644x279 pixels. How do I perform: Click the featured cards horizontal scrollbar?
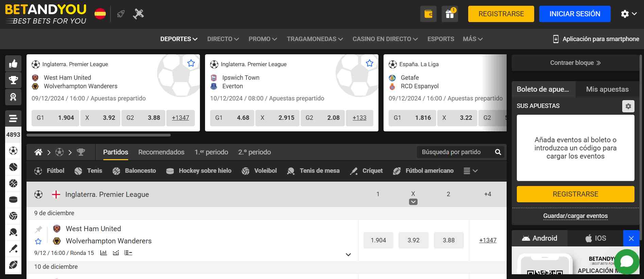(99, 135)
